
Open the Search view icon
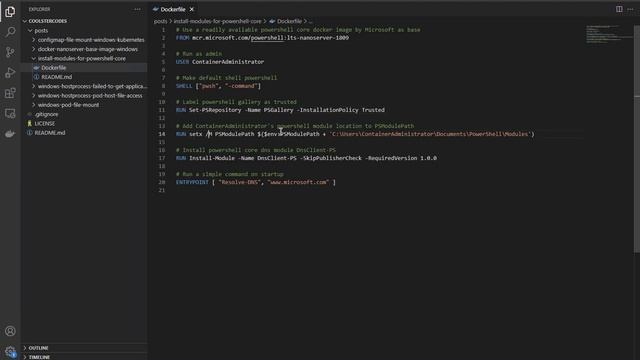[10, 32]
